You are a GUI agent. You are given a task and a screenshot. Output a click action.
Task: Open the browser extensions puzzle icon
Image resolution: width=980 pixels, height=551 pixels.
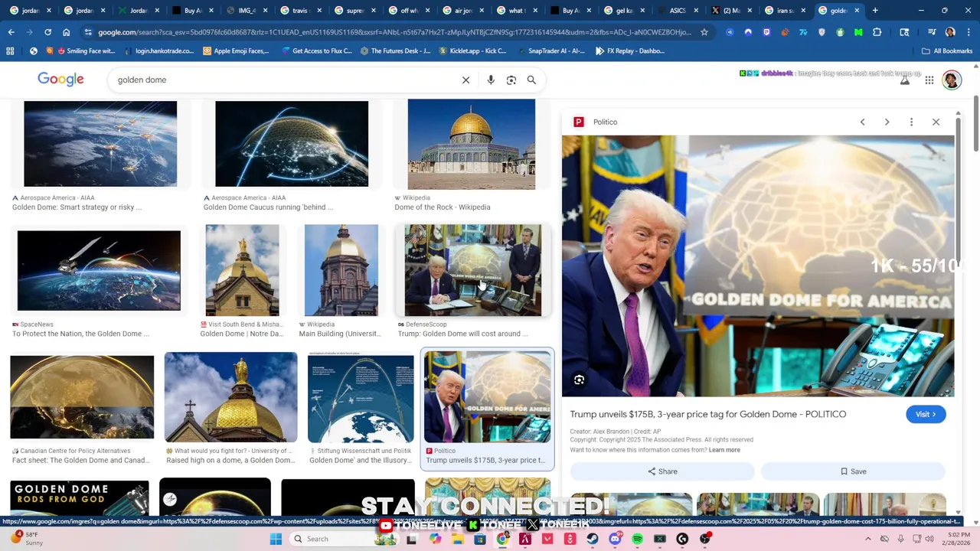pos(877,32)
